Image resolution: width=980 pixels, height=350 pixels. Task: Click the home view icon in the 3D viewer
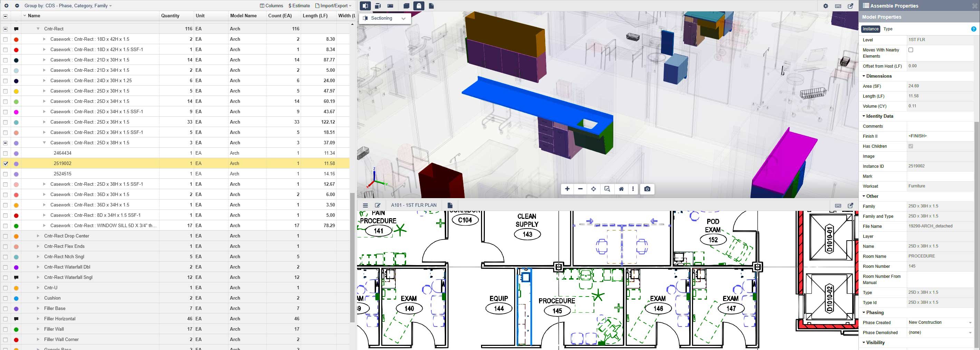621,189
